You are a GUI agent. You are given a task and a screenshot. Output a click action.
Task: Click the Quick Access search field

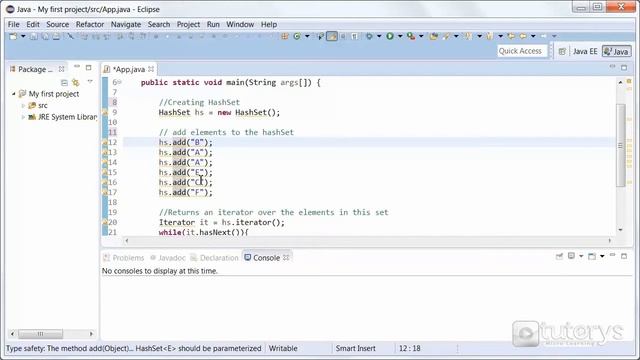pyautogui.click(x=521, y=51)
